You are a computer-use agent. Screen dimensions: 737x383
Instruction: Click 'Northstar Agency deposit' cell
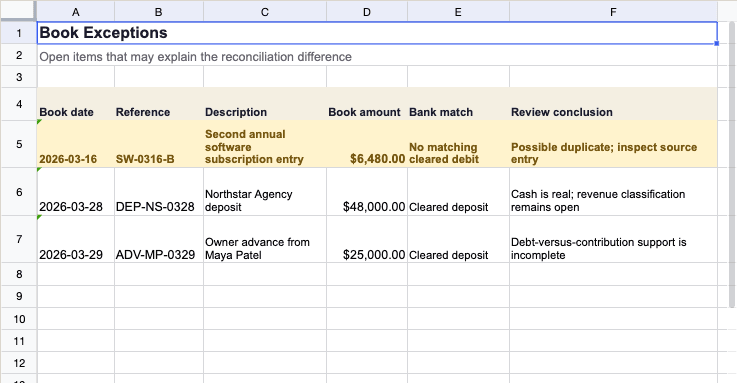pyautogui.click(x=265, y=192)
